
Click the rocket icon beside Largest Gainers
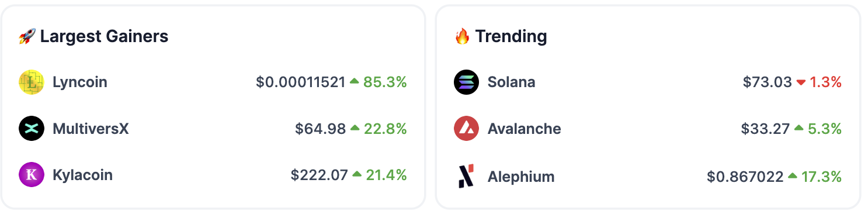[x=27, y=37]
